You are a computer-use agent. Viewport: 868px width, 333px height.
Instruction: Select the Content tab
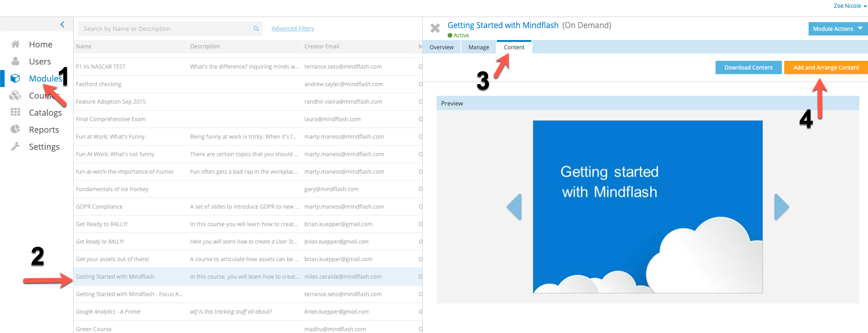tap(514, 47)
